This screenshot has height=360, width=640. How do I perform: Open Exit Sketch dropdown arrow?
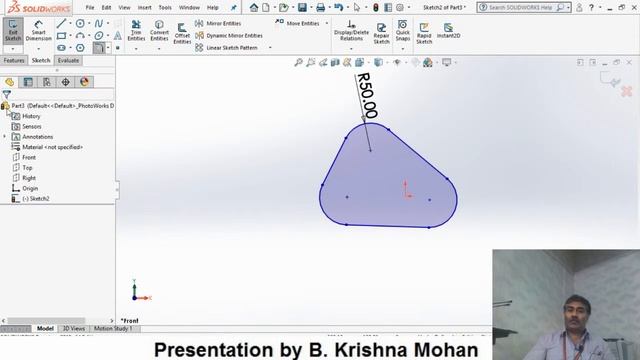pos(13,49)
